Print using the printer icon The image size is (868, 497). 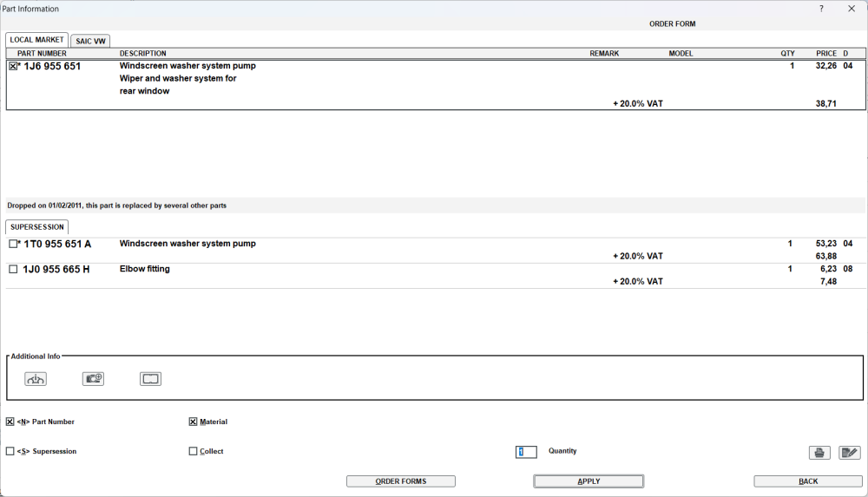[x=819, y=453]
